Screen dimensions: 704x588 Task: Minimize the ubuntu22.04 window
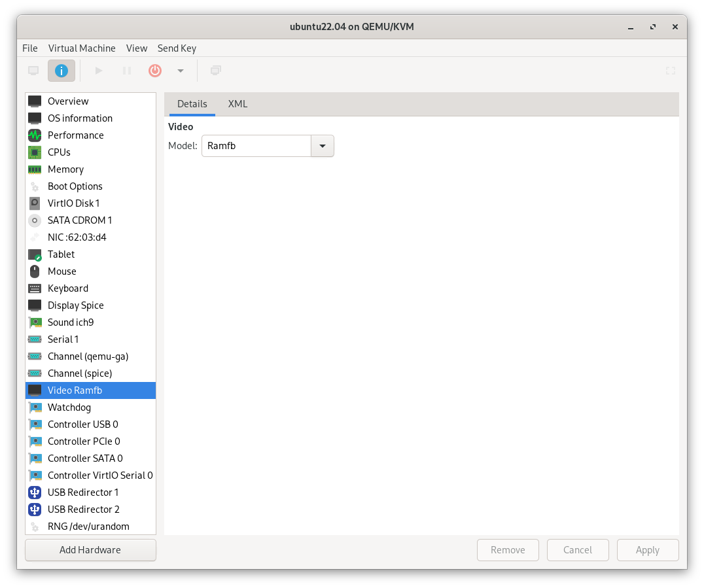pos(631,27)
